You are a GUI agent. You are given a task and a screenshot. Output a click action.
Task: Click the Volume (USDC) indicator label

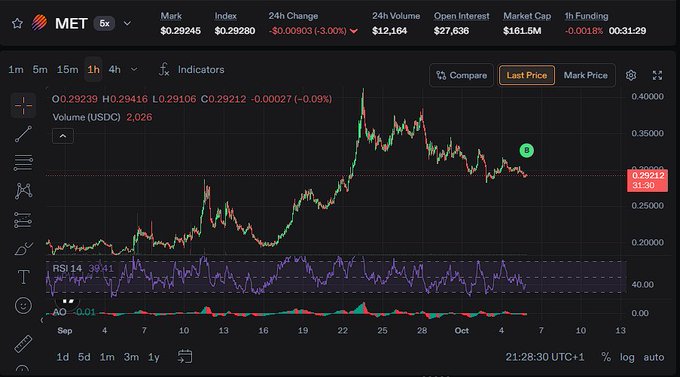pyautogui.click(x=86, y=117)
